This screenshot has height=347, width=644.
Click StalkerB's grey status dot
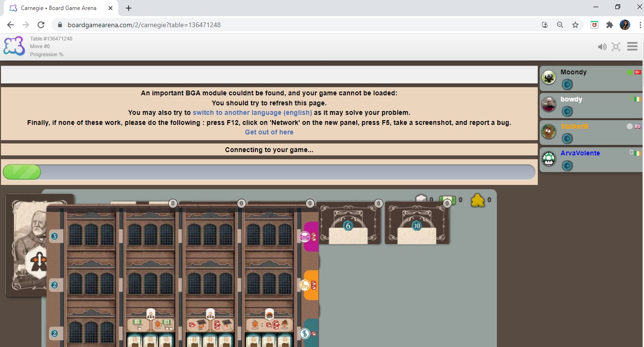[x=630, y=126]
